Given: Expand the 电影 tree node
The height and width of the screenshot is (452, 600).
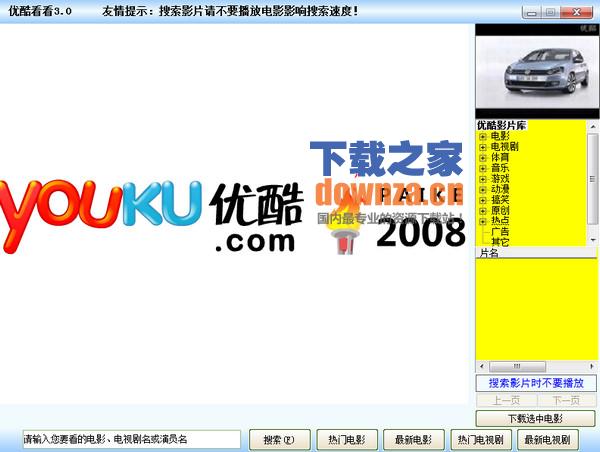Looking at the screenshot, I should [483, 137].
